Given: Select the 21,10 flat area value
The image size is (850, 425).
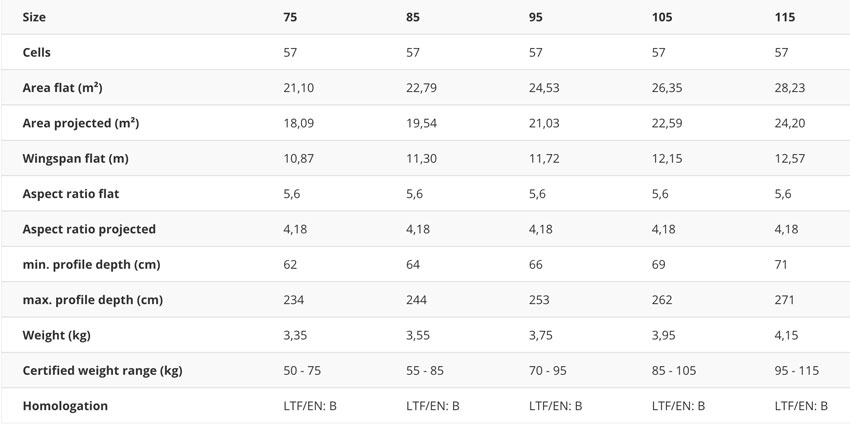Looking at the screenshot, I should pyautogui.click(x=298, y=88).
